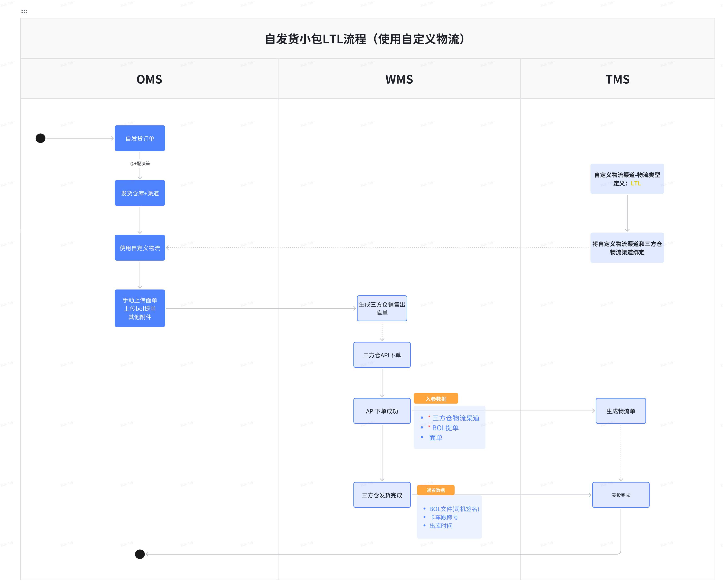
Task: Select the 自定义物流渠道-物流类型 LTL block
Action: pyautogui.click(x=627, y=179)
